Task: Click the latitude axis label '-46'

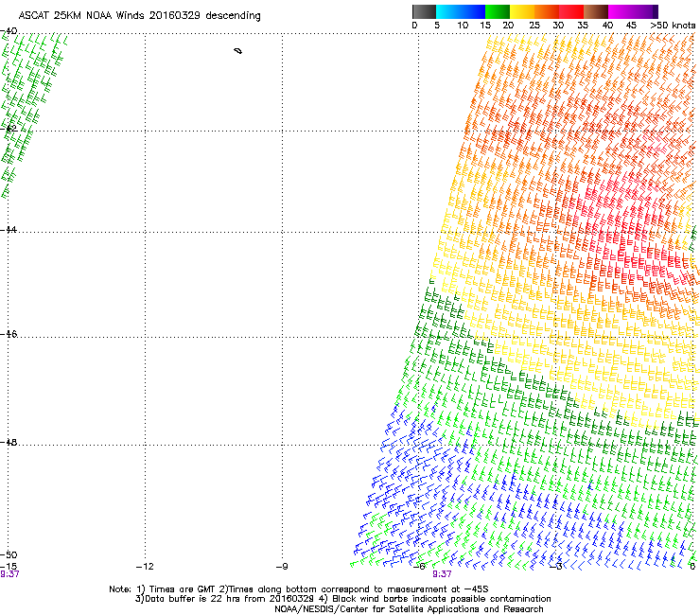Action: tap(9, 334)
